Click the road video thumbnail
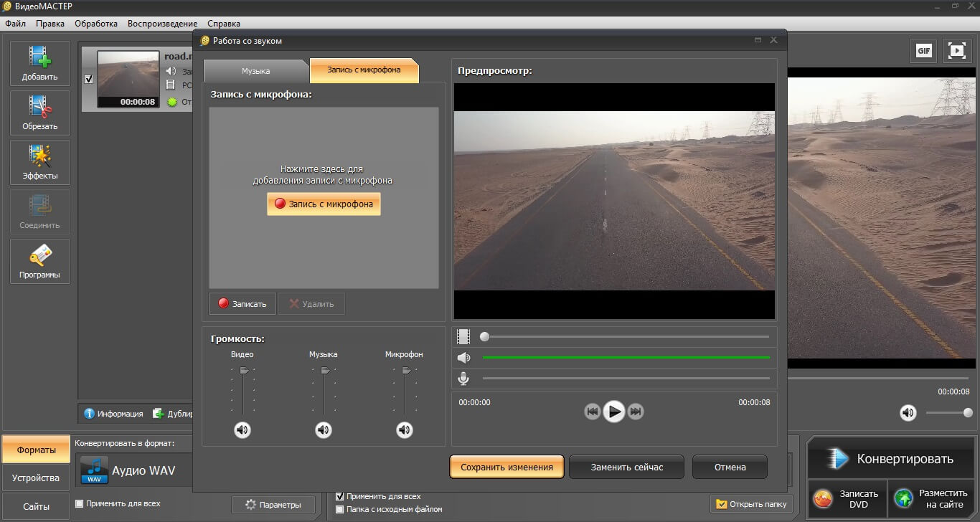The height and width of the screenshot is (522, 980). (128, 79)
